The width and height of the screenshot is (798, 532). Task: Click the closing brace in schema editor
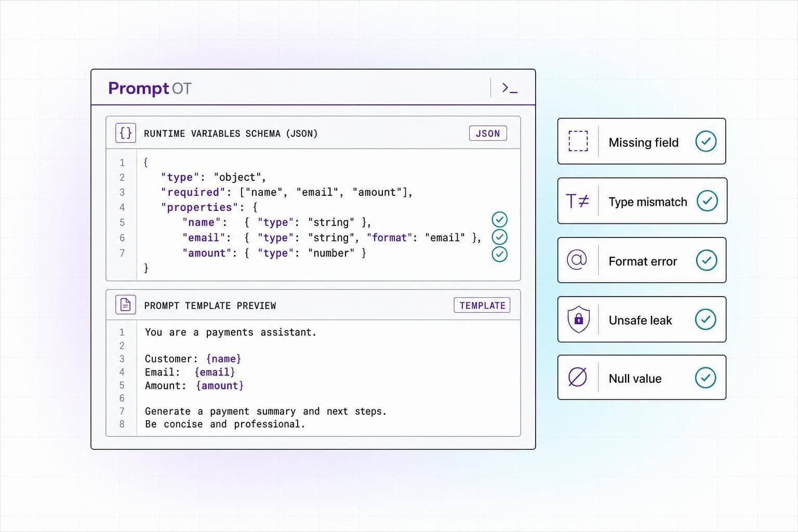point(146,268)
